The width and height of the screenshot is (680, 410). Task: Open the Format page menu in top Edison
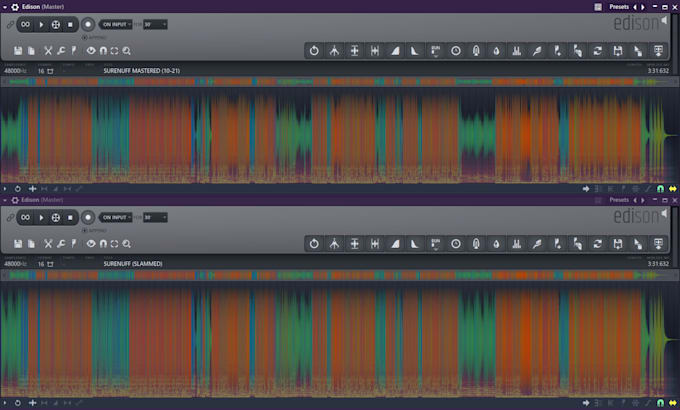[31, 51]
